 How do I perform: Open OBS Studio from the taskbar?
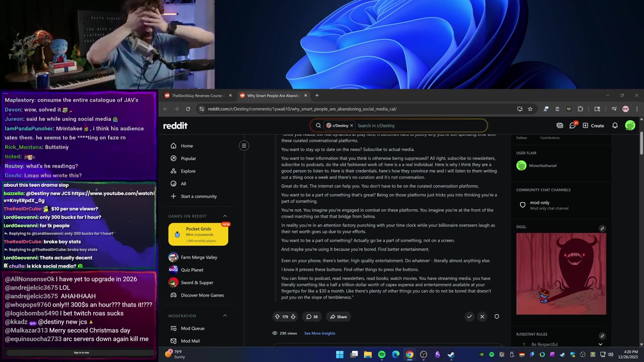[424, 354]
